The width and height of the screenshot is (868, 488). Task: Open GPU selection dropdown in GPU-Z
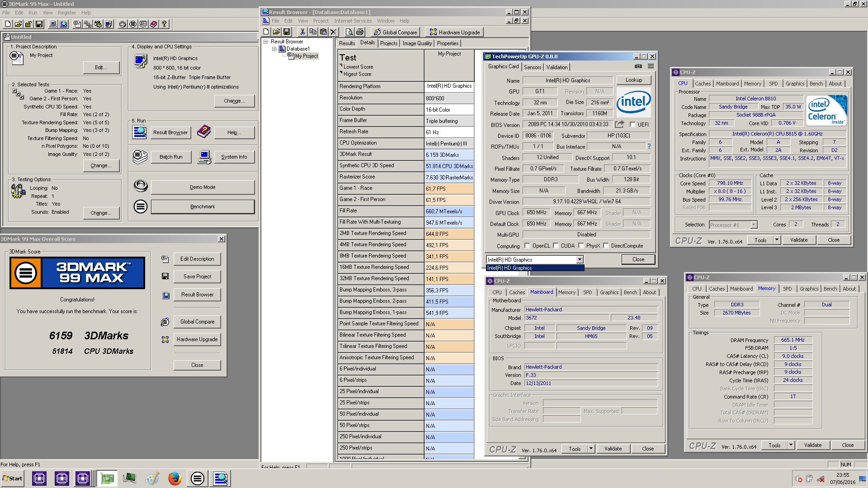pos(580,259)
